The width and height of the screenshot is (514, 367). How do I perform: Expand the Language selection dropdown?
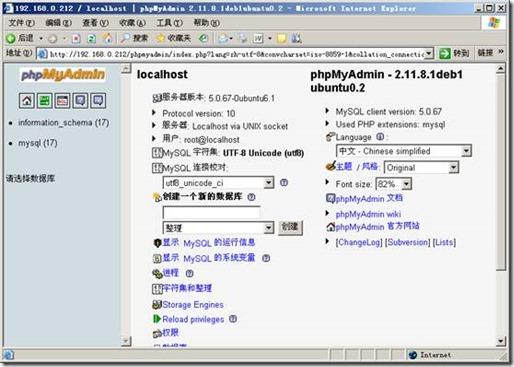(404, 151)
